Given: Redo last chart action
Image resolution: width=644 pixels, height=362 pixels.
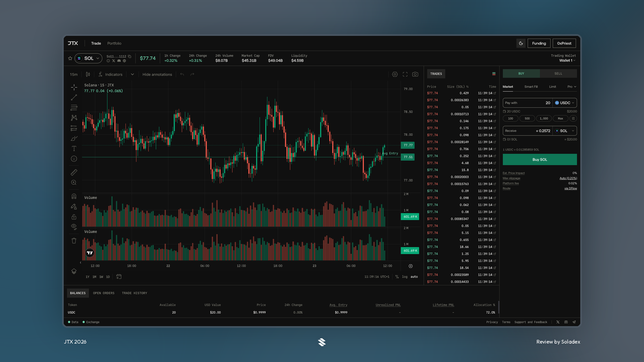Looking at the screenshot, I should point(193,74).
